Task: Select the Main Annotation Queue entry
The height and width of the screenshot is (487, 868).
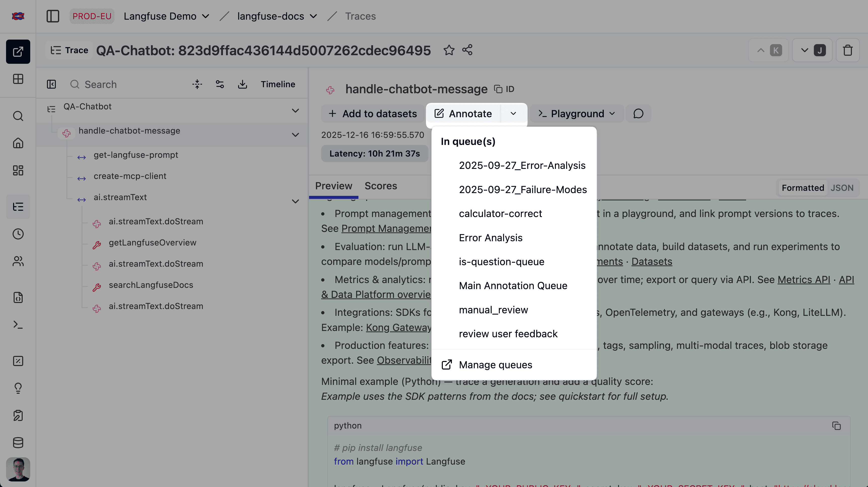Action: coord(513,286)
